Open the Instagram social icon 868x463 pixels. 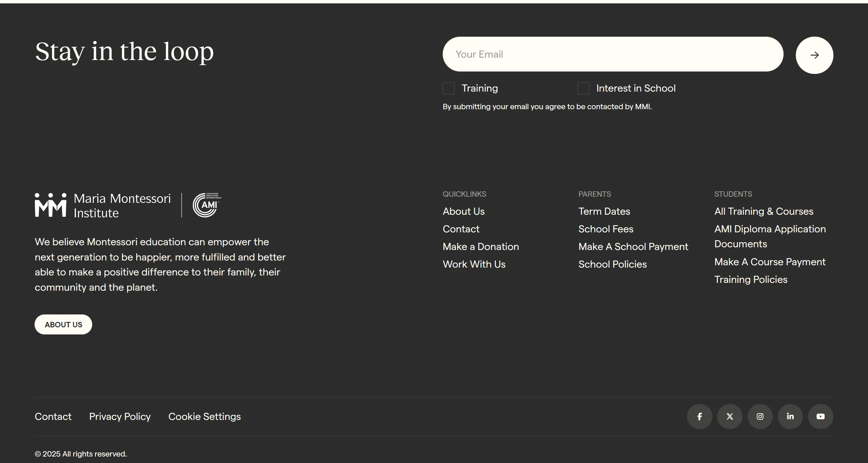pyautogui.click(x=760, y=416)
